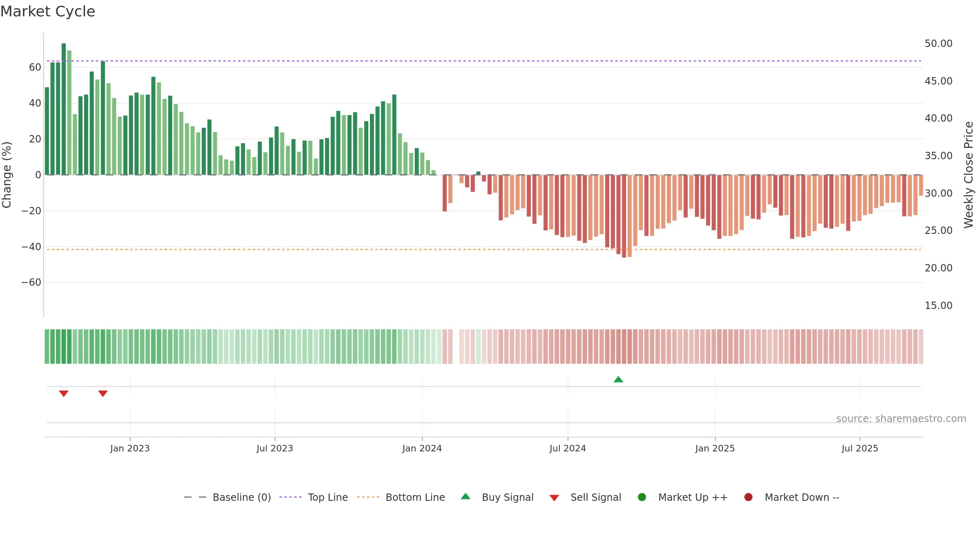Image resolution: width=980 pixels, height=551 pixels.
Task: Toggle the Buy Signal legend entry
Action: (x=497, y=497)
